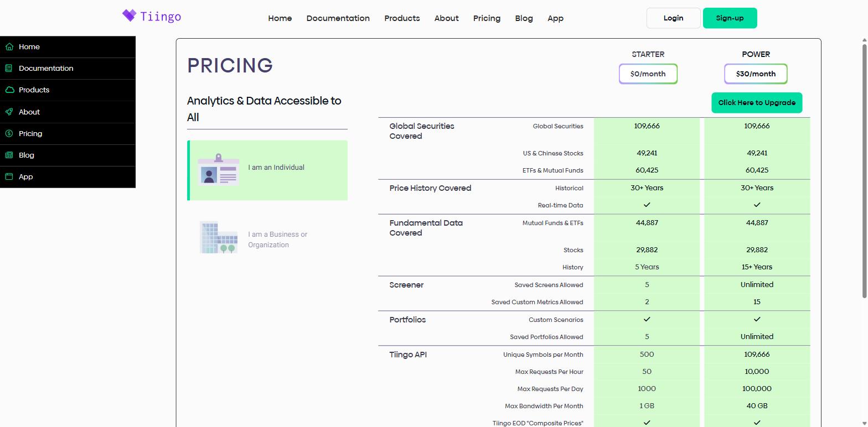
Task: Click the Starter Tiingo EOD Composite Prices checkmark
Action: click(647, 423)
